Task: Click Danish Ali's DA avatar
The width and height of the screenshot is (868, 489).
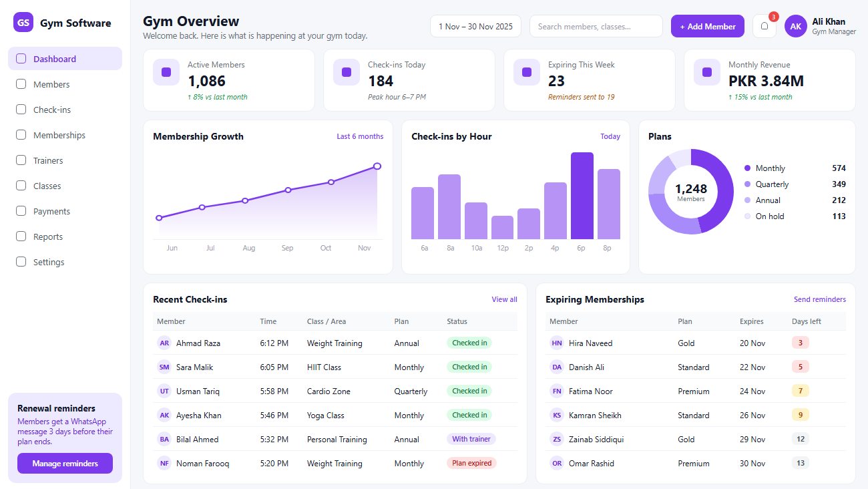Action: click(x=557, y=367)
